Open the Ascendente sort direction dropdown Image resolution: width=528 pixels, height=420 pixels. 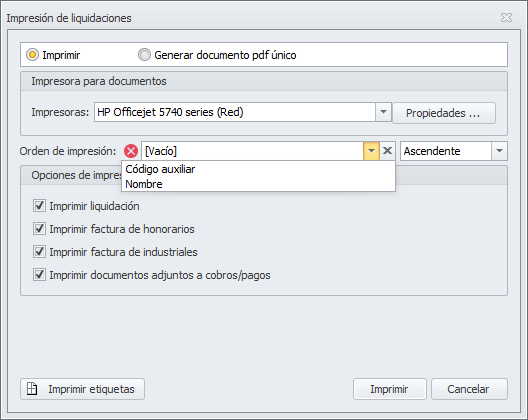[499, 151]
